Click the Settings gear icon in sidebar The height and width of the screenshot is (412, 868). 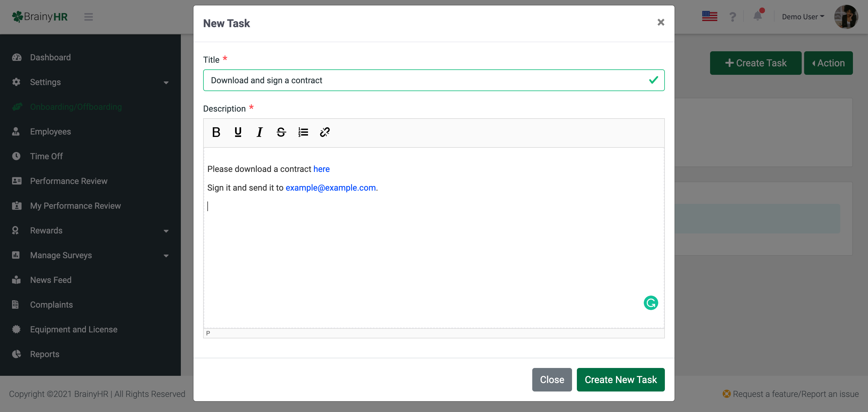pos(16,82)
